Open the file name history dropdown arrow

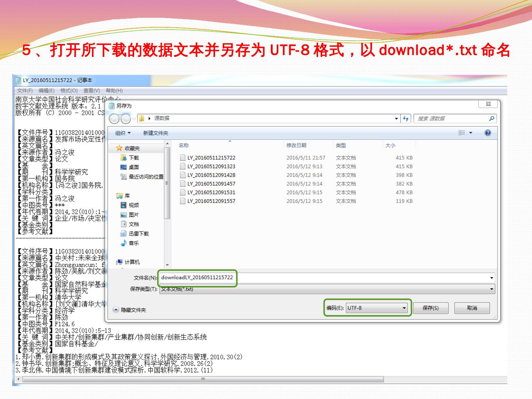point(492,278)
